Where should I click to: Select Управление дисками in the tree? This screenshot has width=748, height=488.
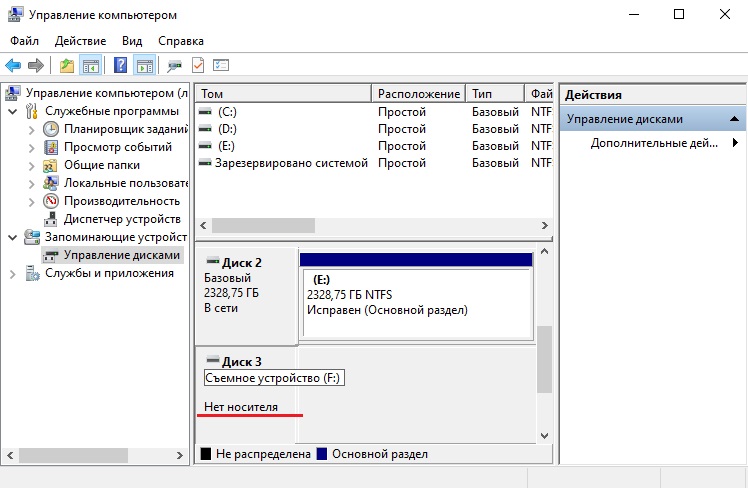click(x=122, y=255)
